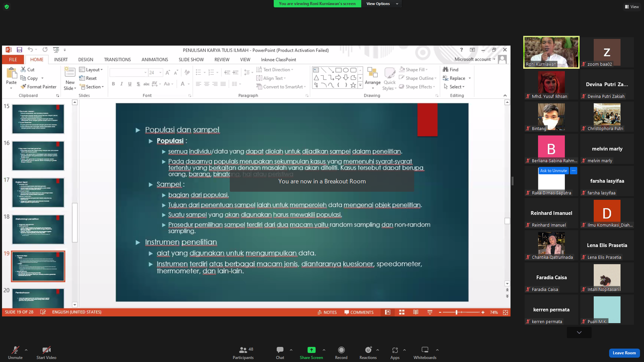
Task: Switch to the DESIGN tab
Action: coord(86,59)
